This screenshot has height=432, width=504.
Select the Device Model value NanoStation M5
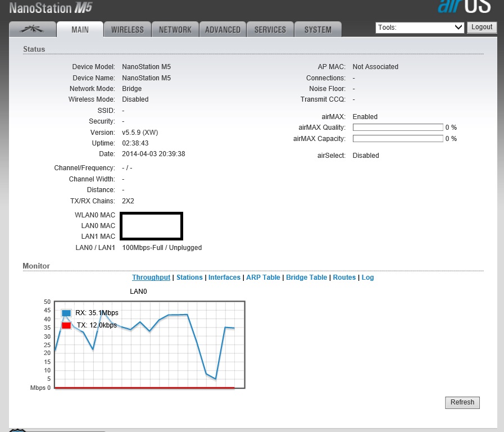146,67
